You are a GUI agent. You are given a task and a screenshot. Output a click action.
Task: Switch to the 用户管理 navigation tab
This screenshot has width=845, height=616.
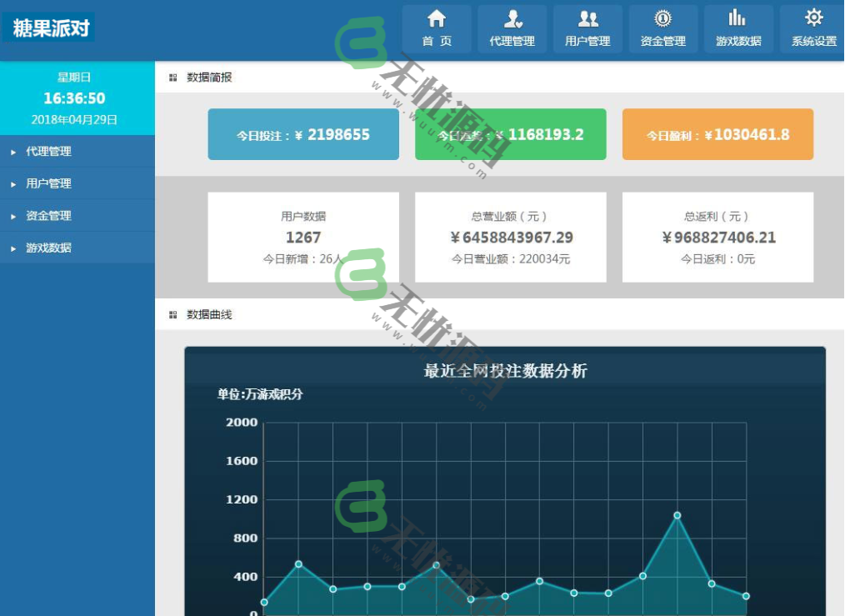point(587,28)
